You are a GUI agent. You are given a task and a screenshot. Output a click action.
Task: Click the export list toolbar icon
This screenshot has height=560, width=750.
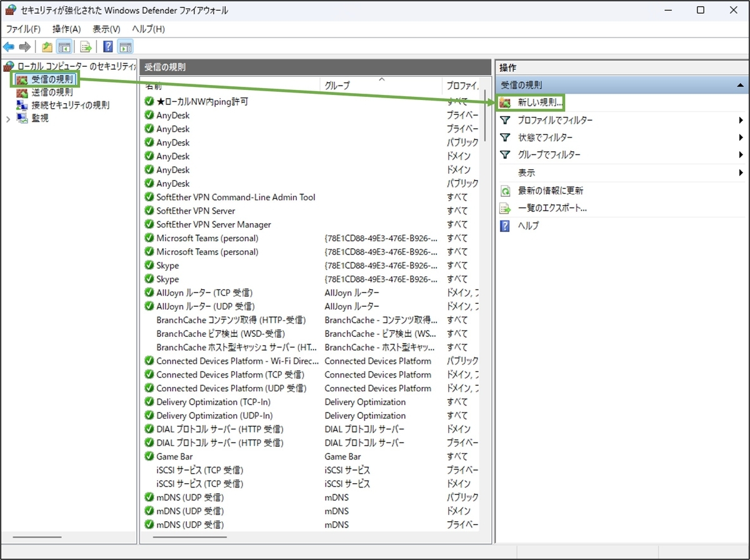tap(86, 47)
